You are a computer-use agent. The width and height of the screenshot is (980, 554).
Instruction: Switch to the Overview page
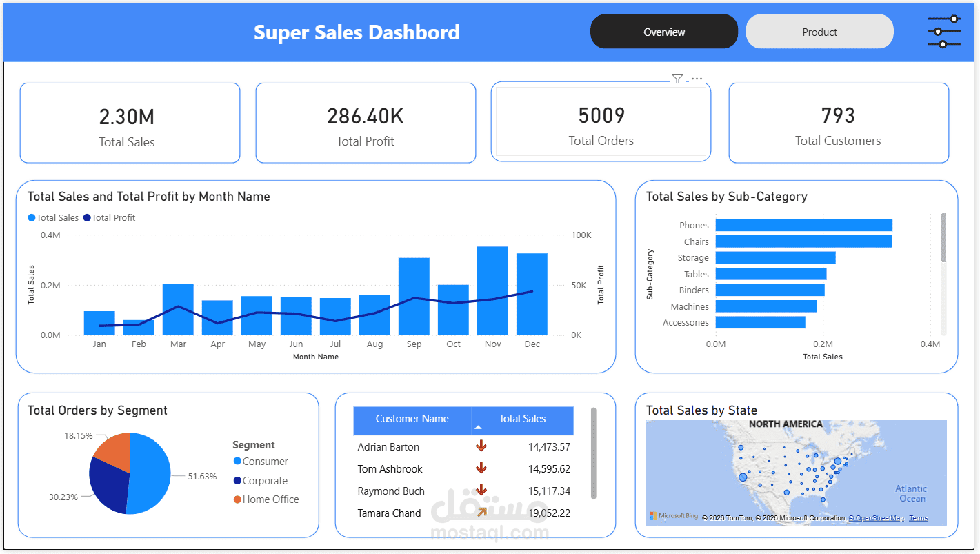coord(664,32)
